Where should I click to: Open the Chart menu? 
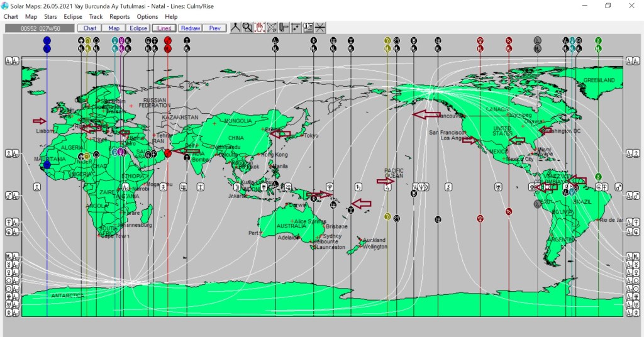pyautogui.click(x=11, y=17)
